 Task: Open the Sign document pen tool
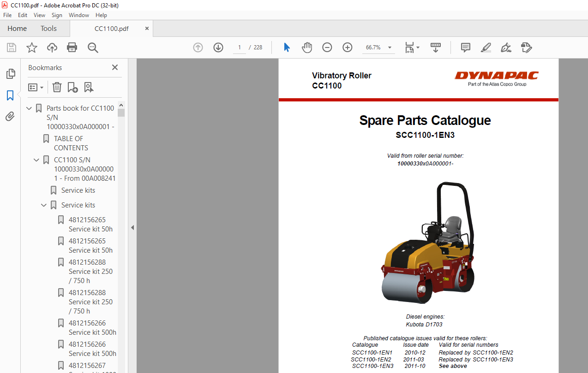pyautogui.click(x=506, y=47)
